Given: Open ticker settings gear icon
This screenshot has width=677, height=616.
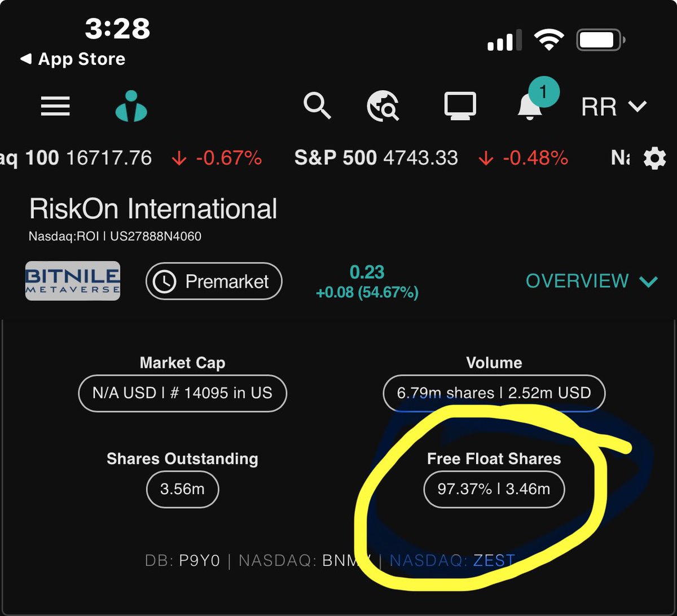Looking at the screenshot, I should tap(654, 159).
